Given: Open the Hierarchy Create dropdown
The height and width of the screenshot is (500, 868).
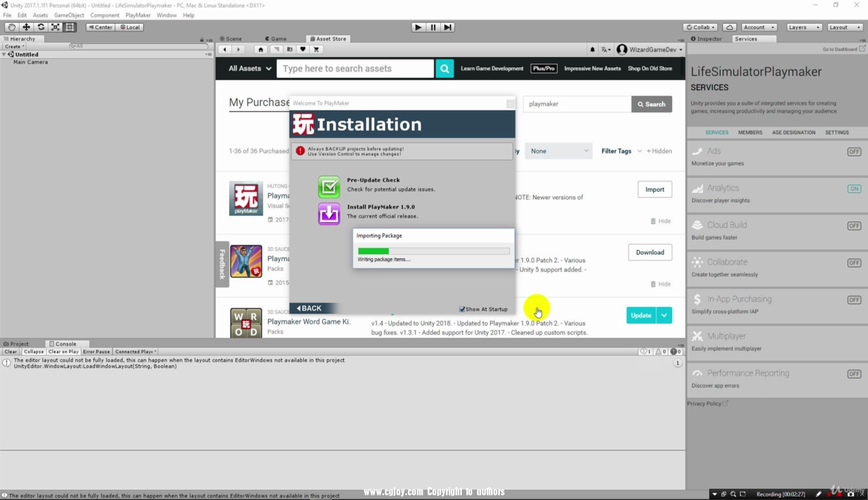Looking at the screenshot, I should (x=14, y=46).
